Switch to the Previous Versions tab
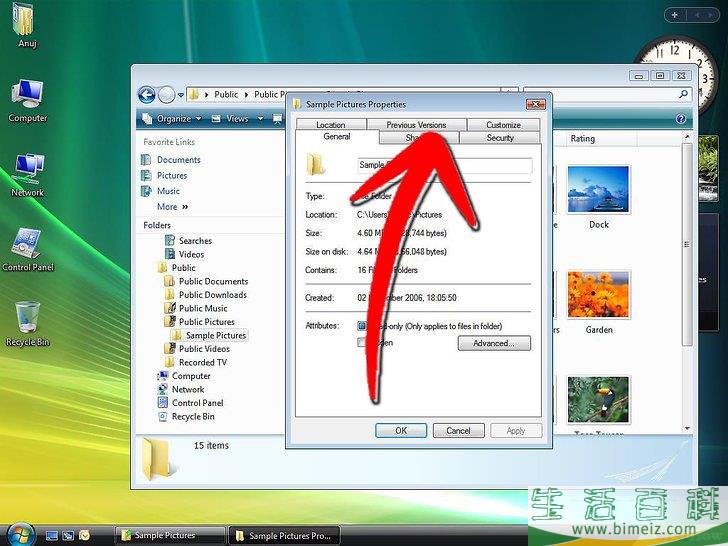This screenshot has width=728, height=546. [x=416, y=124]
